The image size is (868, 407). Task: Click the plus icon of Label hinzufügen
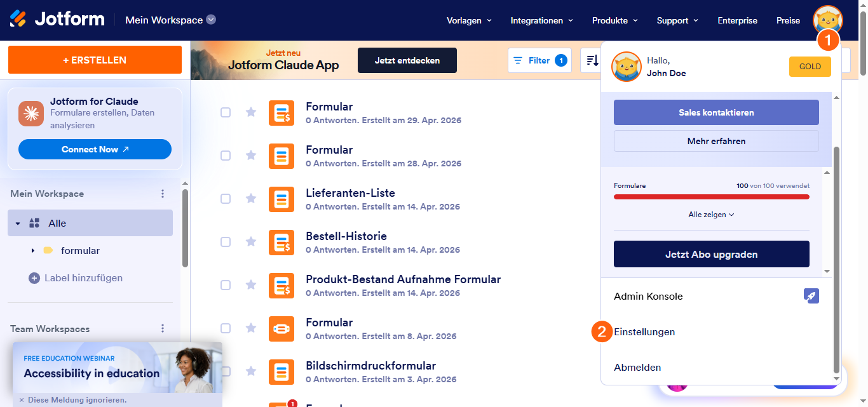pyautogui.click(x=34, y=278)
